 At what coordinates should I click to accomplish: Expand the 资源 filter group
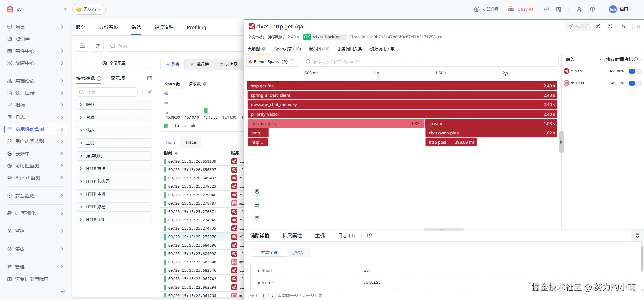114,118
